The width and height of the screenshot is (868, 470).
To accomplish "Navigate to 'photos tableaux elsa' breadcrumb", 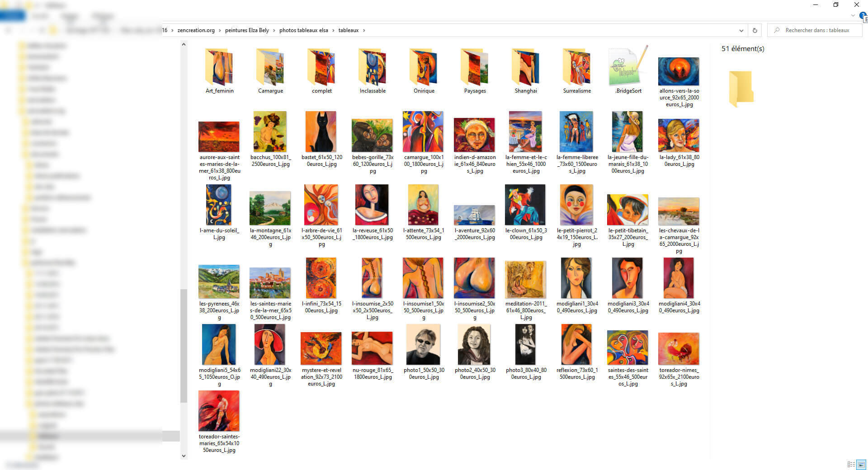I will click(x=303, y=30).
